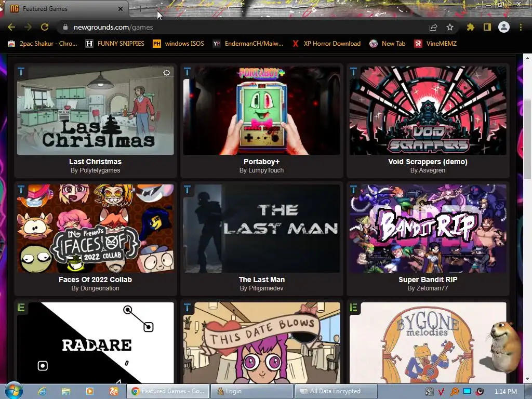Viewport: 532px width, 399px height.
Task: Switch to the All Data Encrypted window
Action: click(x=336, y=392)
